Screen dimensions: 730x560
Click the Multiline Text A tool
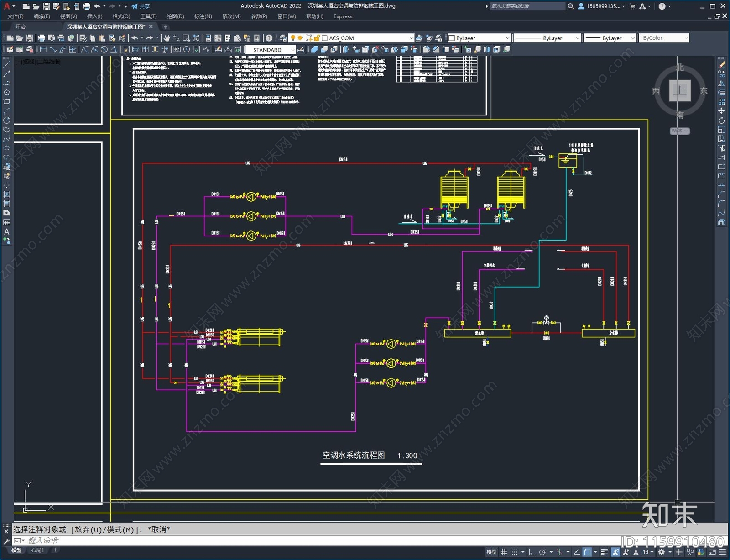pyautogui.click(x=7, y=232)
